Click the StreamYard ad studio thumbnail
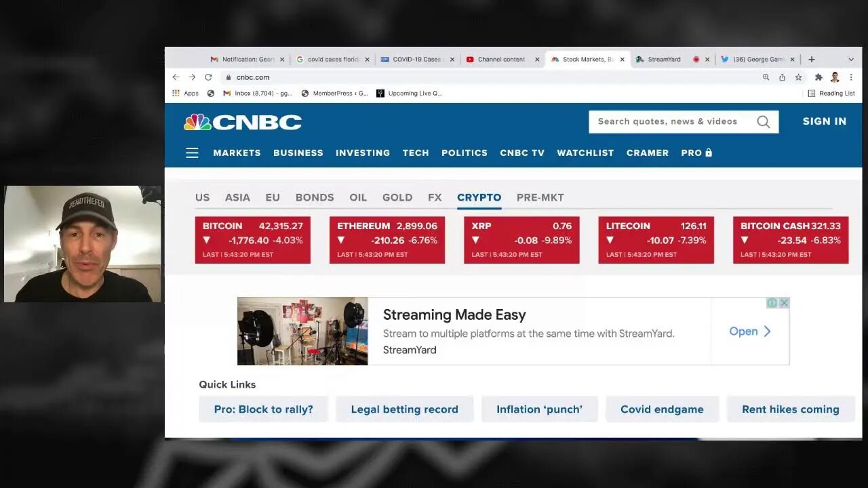Image resolution: width=868 pixels, height=488 pixels. (x=302, y=331)
